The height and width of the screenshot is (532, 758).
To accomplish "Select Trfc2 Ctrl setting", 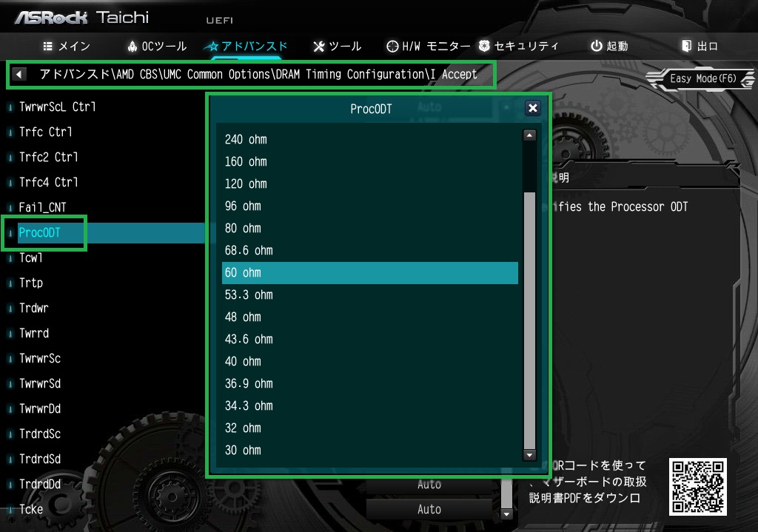I will 48,157.
